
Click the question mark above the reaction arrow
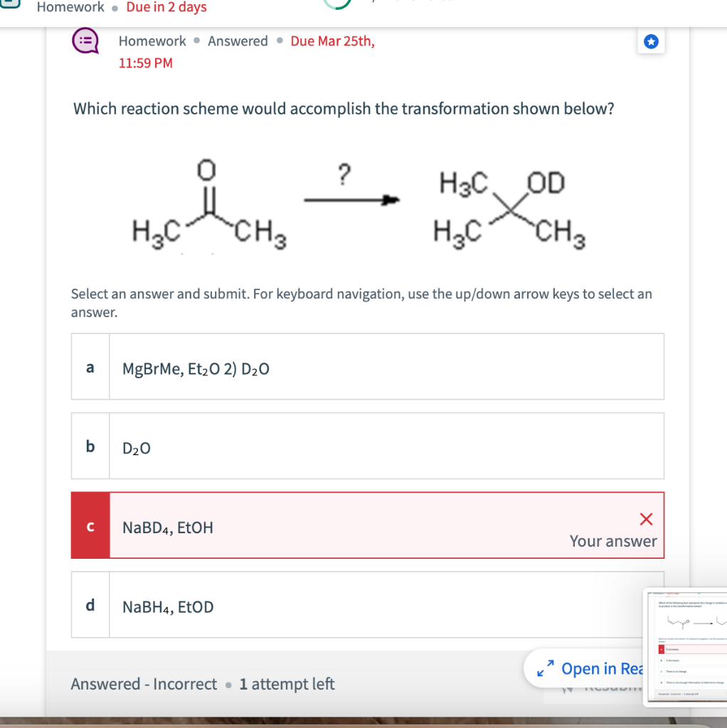click(x=344, y=173)
